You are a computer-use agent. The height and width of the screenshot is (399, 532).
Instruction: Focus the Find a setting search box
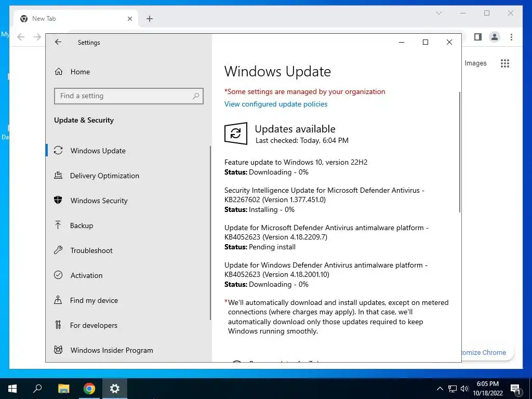[x=129, y=96]
